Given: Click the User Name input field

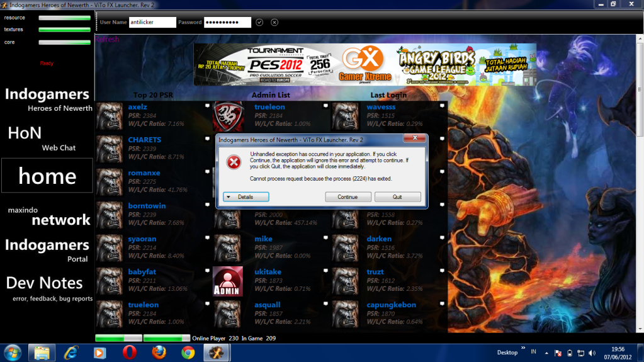Looking at the screenshot, I should 152,22.
